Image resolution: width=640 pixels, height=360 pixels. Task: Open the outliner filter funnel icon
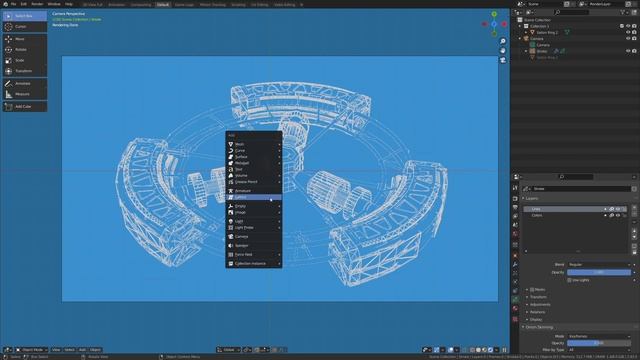point(623,12)
